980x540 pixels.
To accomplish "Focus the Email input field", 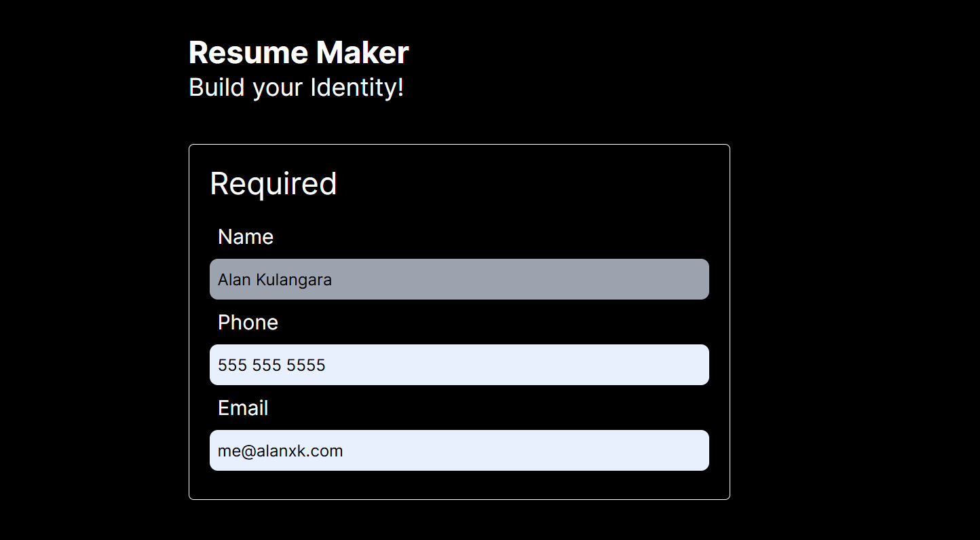I will point(459,450).
